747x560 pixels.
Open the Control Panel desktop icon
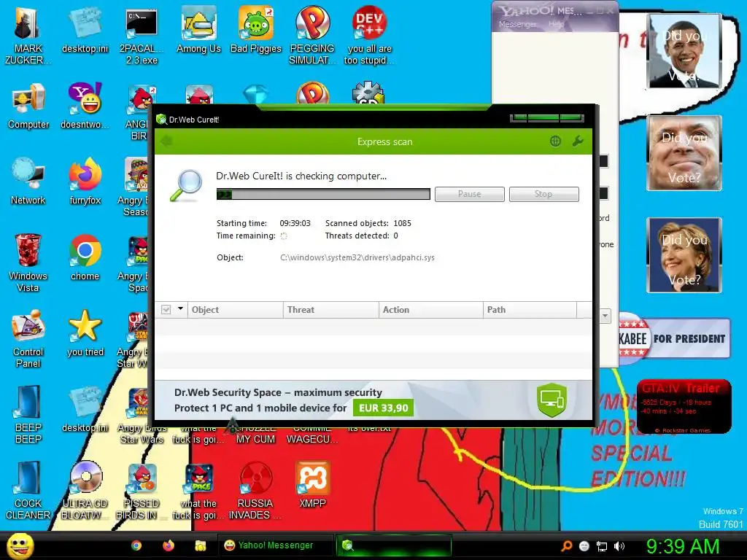(28, 339)
